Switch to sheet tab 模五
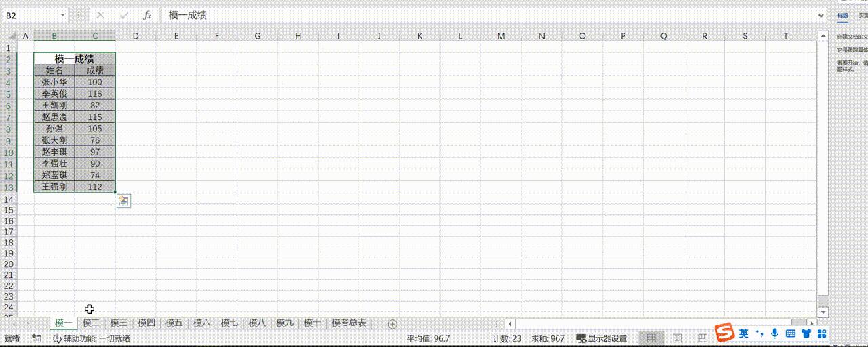868x347 pixels. (x=174, y=323)
